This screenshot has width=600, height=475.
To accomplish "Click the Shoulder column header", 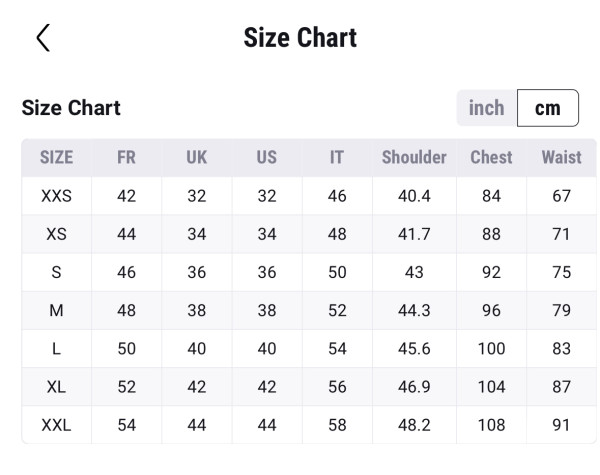I will click(x=414, y=157).
